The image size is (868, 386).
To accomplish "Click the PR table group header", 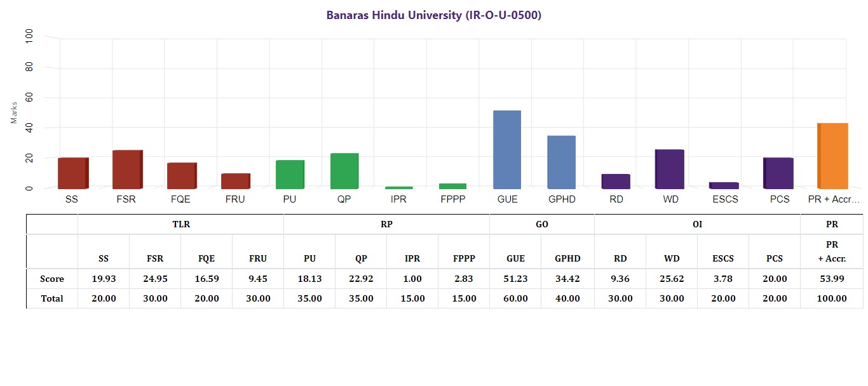I will 832,225.
